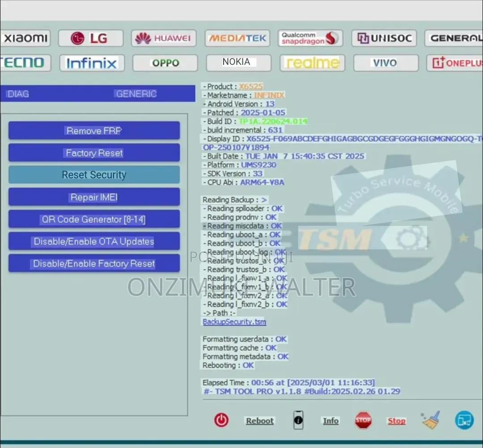
Task: Click the Reboot text label
Action: pos(260,421)
